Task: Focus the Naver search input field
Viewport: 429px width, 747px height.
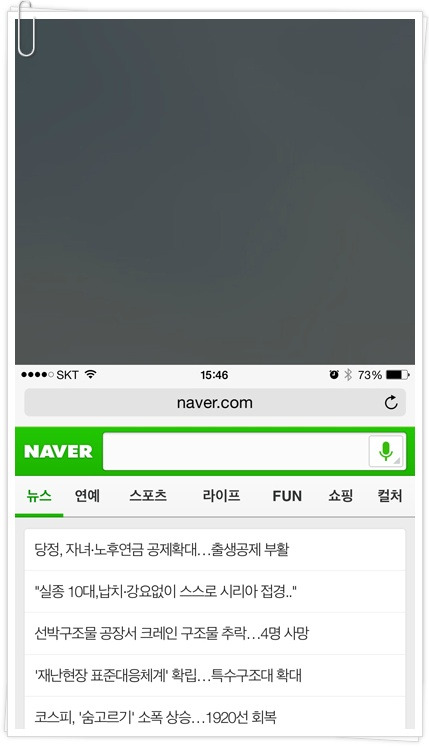Action: [236, 451]
